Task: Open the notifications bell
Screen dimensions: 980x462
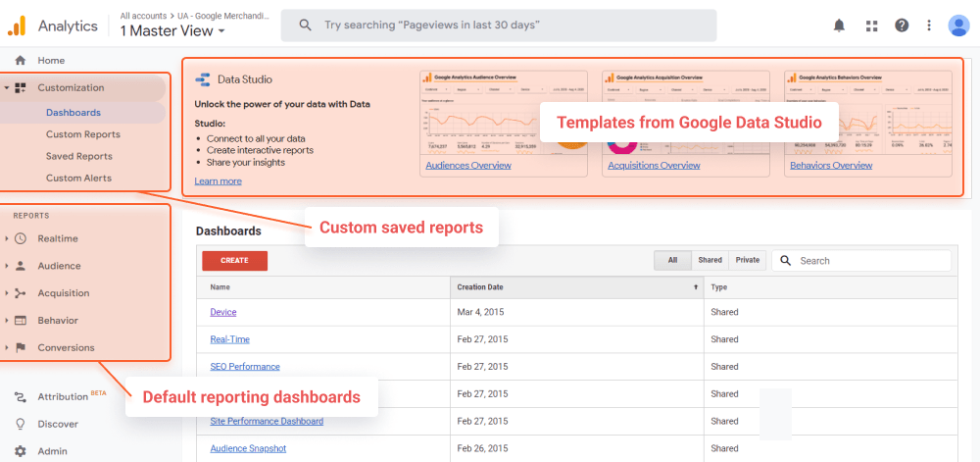Action: pos(840,25)
